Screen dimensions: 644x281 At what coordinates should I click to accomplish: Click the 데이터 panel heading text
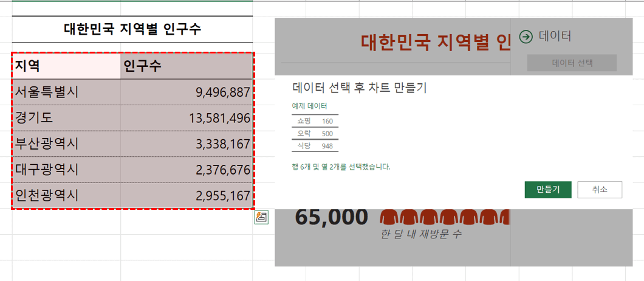click(555, 36)
